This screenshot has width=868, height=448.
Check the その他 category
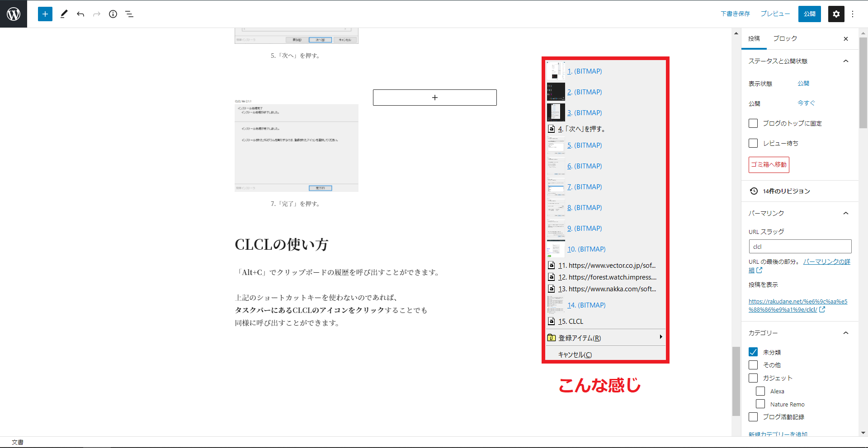[753, 365]
